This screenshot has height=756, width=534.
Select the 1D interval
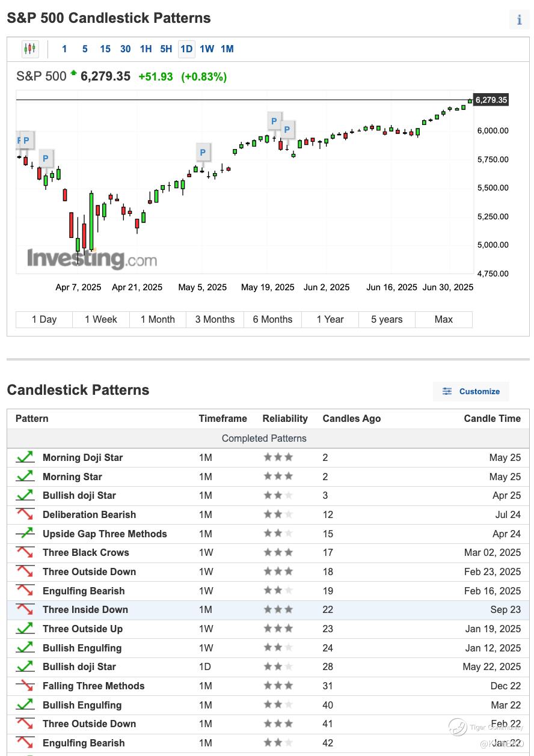(186, 49)
